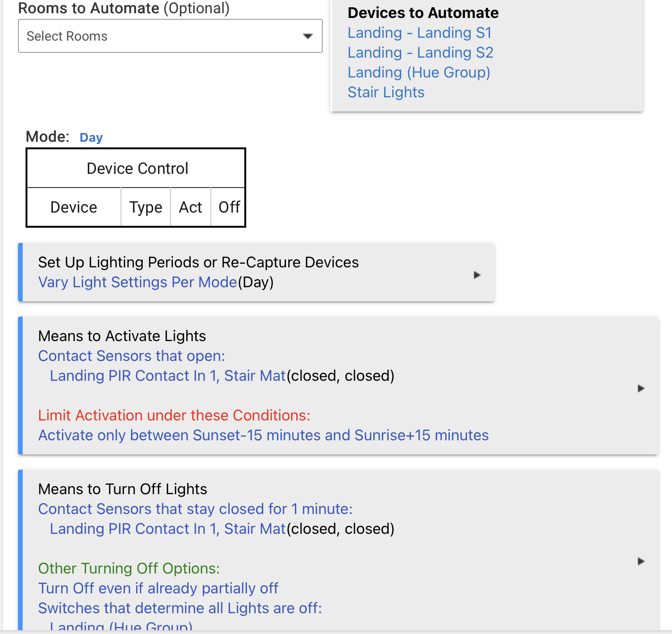The height and width of the screenshot is (634, 672).
Task: Click the Select Rooms dropdown caret
Action: click(x=308, y=36)
